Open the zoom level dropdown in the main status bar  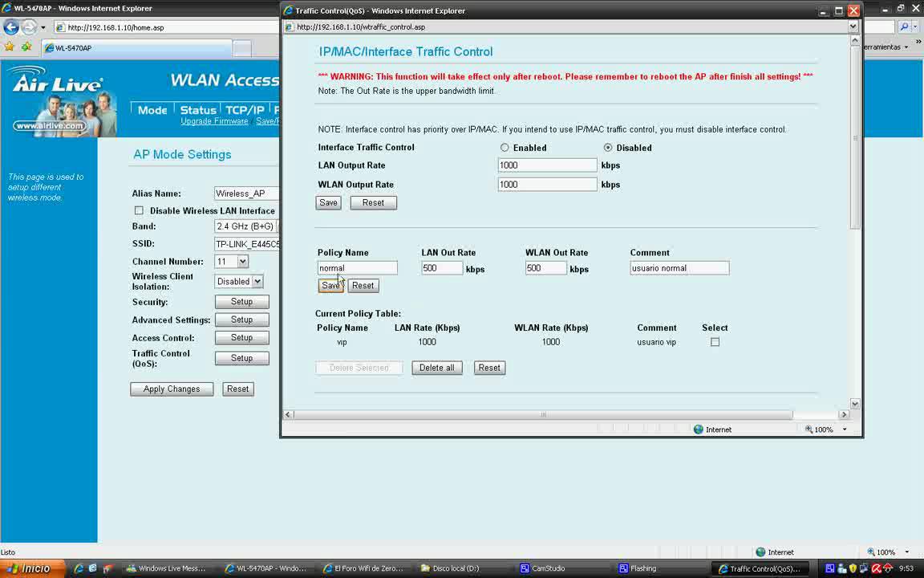[906, 552]
